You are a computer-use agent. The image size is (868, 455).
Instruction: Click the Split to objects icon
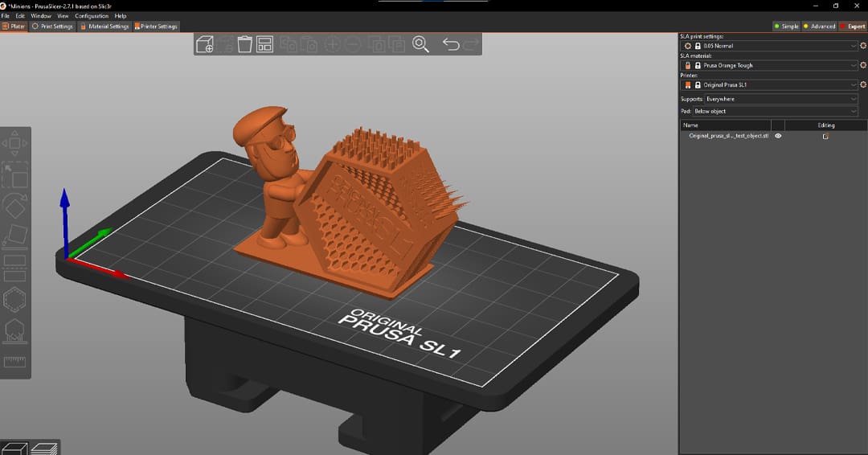point(376,44)
